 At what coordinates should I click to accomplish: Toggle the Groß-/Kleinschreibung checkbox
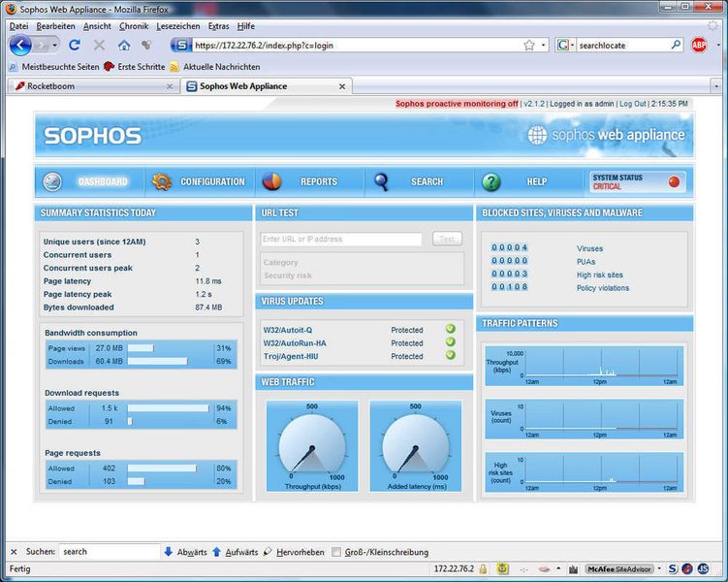tap(336, 552)
